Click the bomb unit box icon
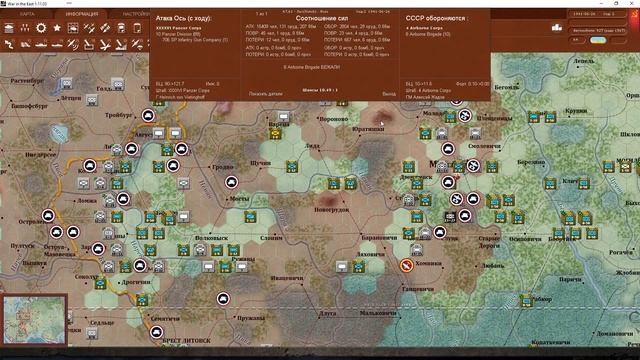This screenshot has width=640, height=360. tap(89, 44)
